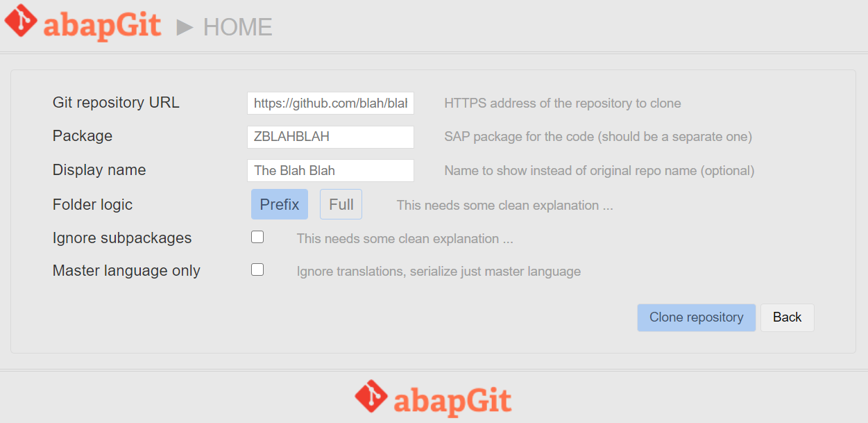The height and width of the screenshot is (423, 868).
Task: Click the Folder logic label
Action: (x=92, y=204)
